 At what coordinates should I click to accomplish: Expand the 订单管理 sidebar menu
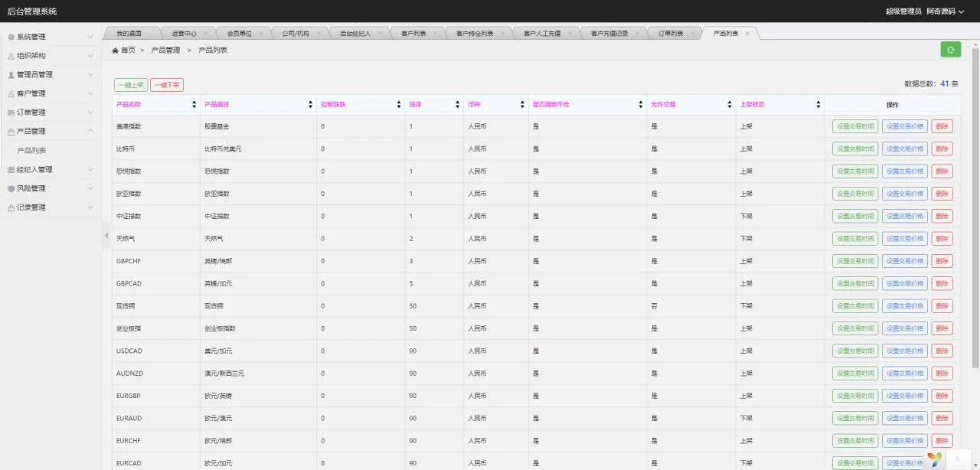point(51,113)
